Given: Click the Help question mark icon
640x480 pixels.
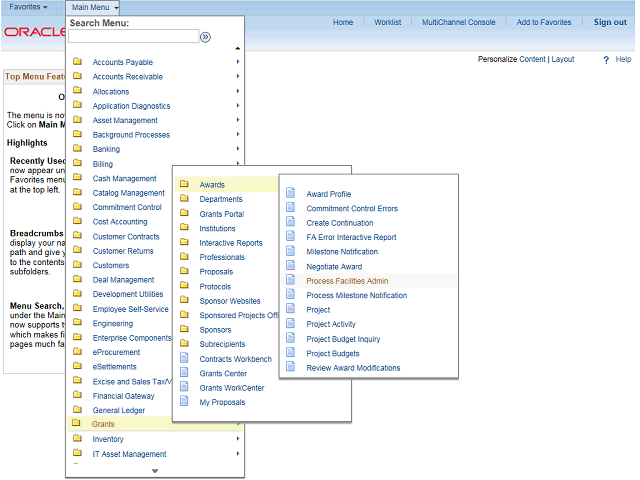Looking at the screenshot, I should (x=606, y=60).
